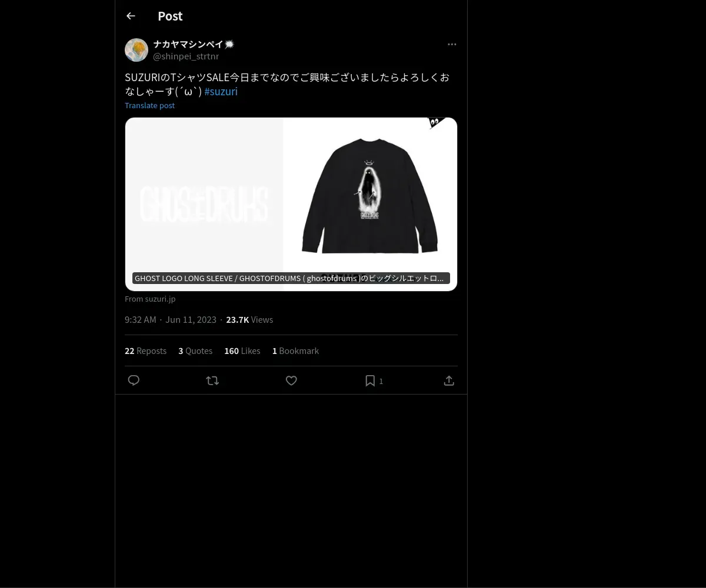The image size is (706, 588).
Task: Go back with the arrow icon
Action: coord(131,16)
